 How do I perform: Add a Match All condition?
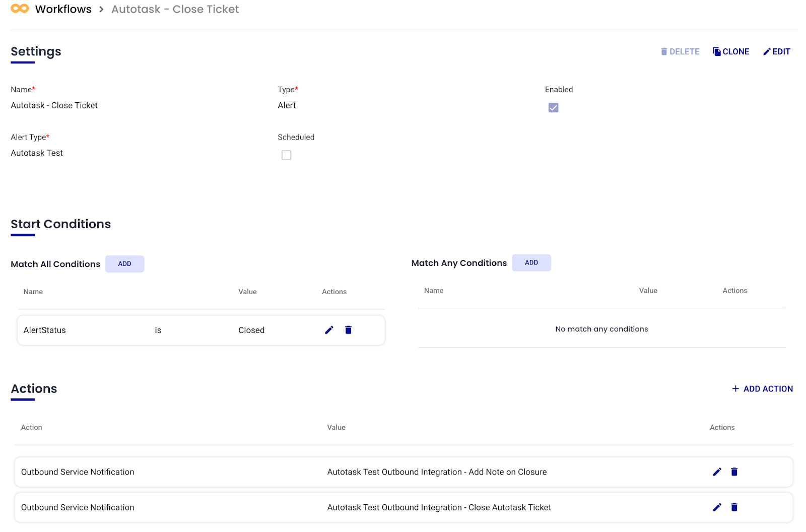point(124,264)
